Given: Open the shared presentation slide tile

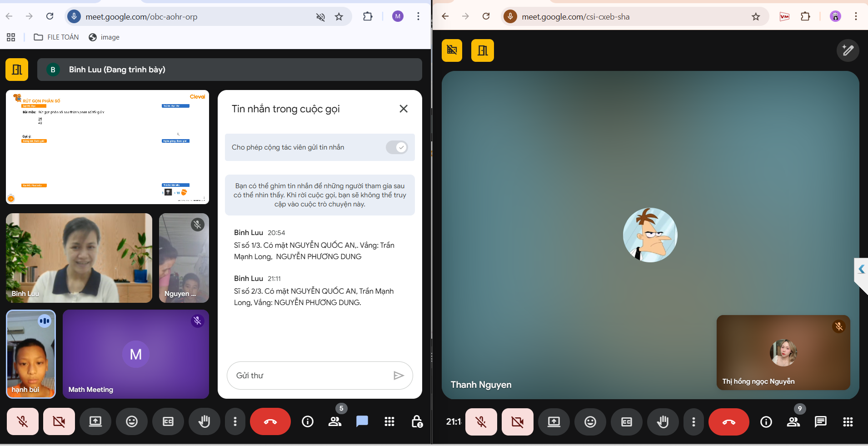Looking at the screenshot, I should pyautogui.click(x=107, y=147).
